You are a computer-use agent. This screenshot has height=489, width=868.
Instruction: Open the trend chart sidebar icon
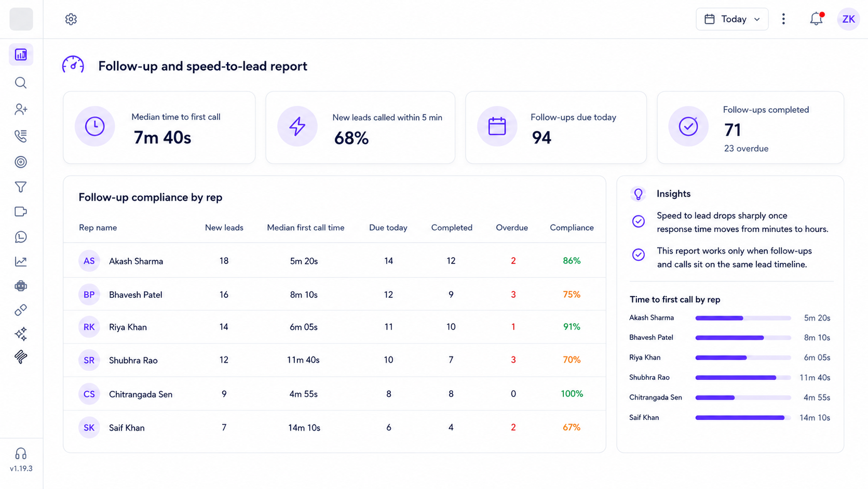point(21,261)
